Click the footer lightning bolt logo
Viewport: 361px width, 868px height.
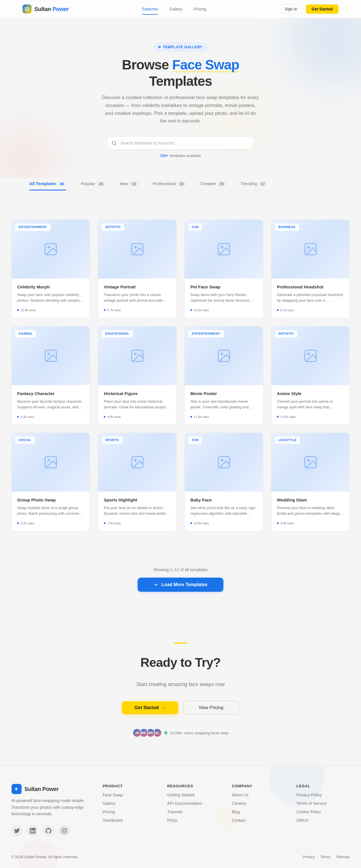pyautogui.click(x=17, y=789)
